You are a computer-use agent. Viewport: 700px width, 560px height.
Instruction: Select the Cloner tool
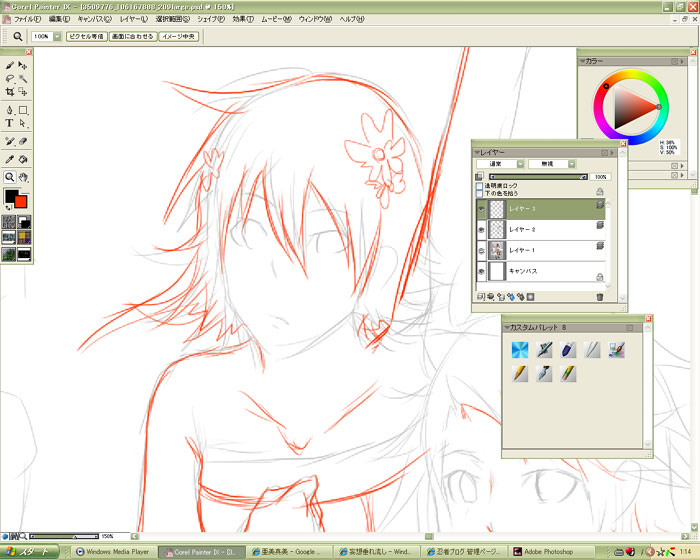(10, 141)
